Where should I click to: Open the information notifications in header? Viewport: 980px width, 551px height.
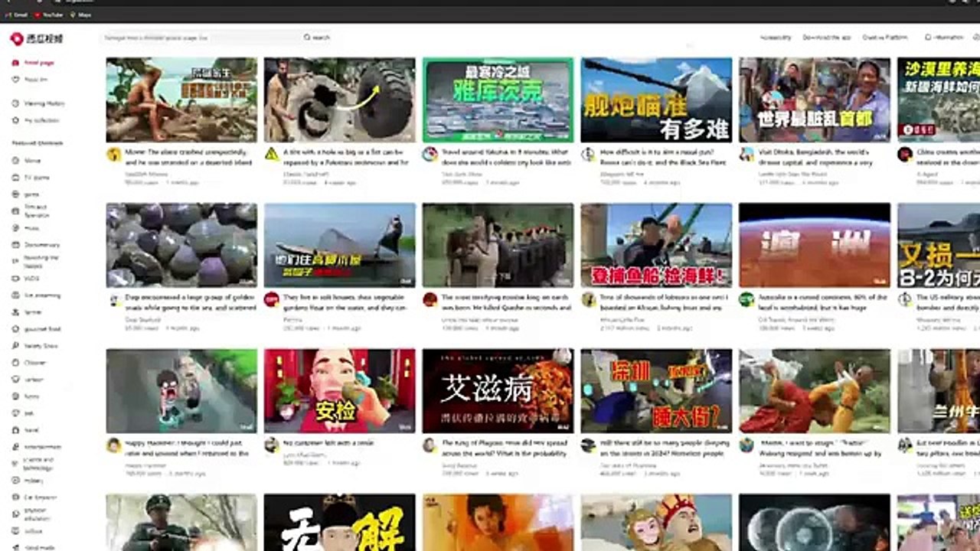[945, 37]
